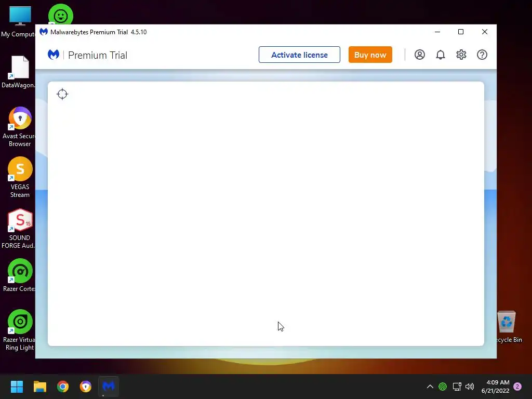Open the help question mark icon
532x399 pixels.
482,55
